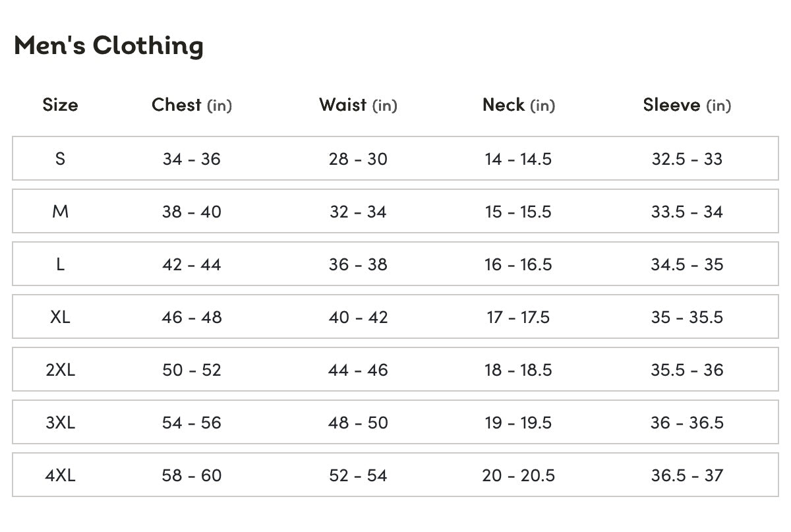This screenshot has width=791, height=532.
Task: Click chest value 50 - 52
Action: pos(192,370)
